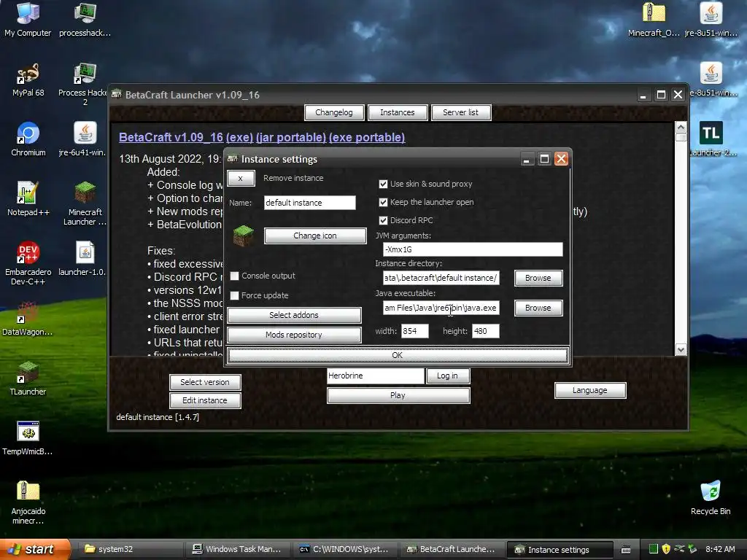Click the Java executable path field
747x560 pixels.
441,308
